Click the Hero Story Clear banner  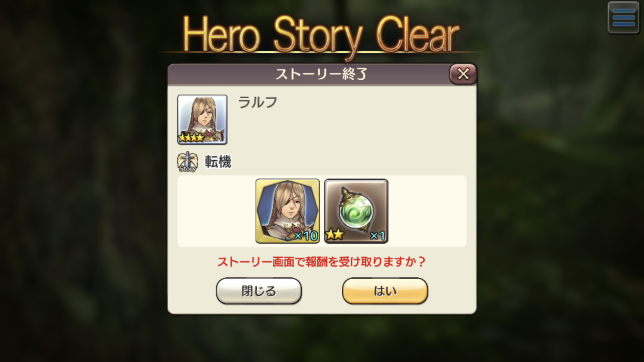click(x=321, y=35)
